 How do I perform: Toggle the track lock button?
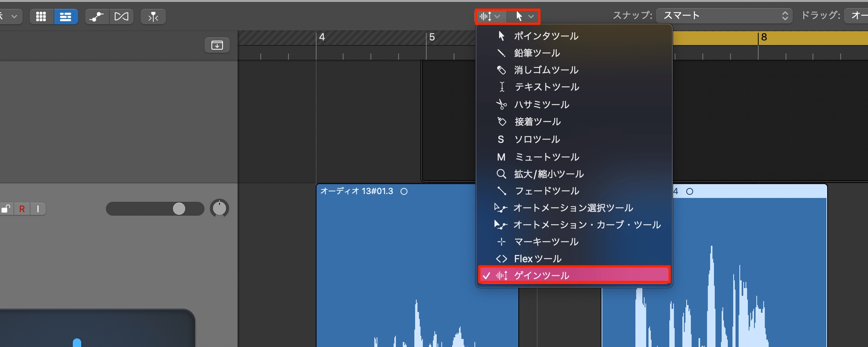(6, 209)
